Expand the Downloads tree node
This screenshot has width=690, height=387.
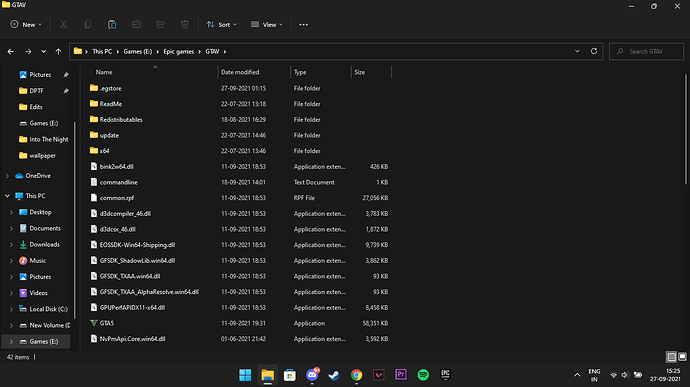tap(11, 244)
